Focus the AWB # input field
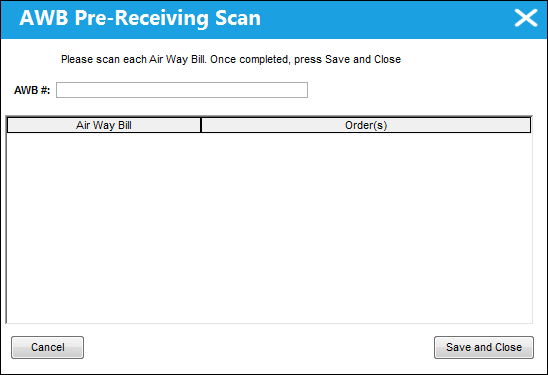548x375 pixels. [182, 90]
